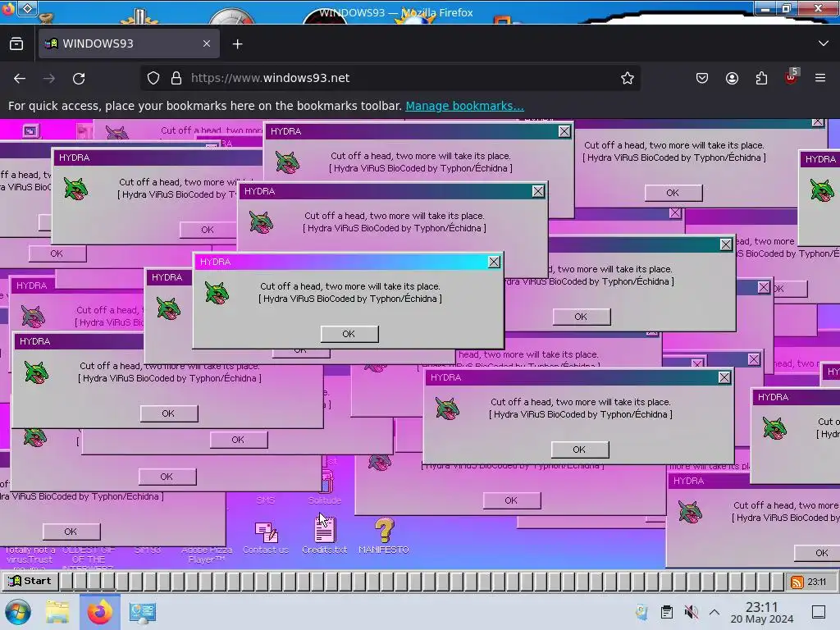Click the clipboard tray icon

pyautogui.click(x=666, y=612)
